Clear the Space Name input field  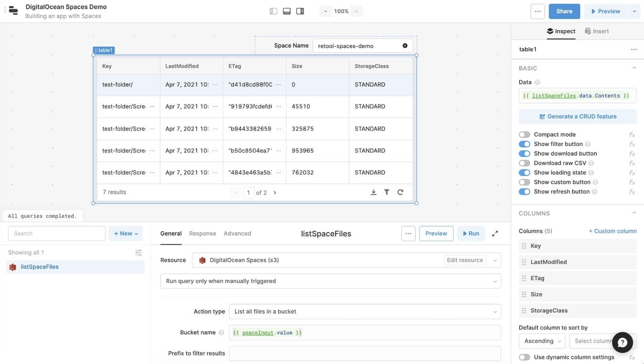pos(405,45)
